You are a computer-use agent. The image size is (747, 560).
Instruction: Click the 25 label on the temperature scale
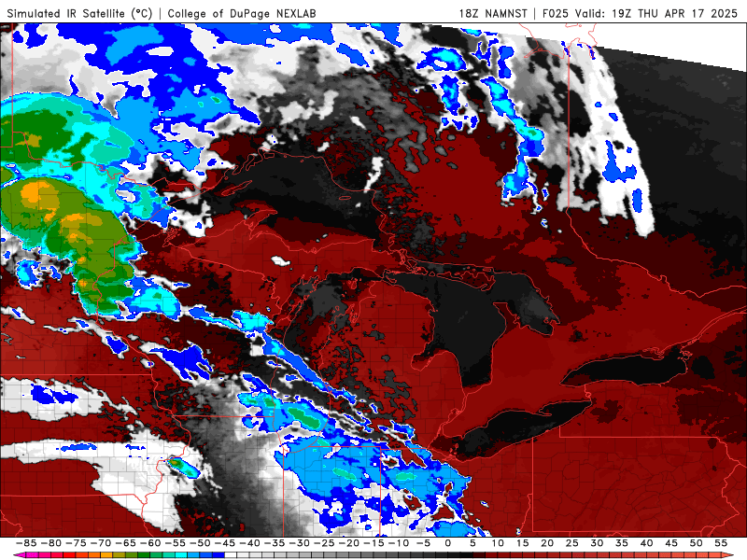pos(571,543)
